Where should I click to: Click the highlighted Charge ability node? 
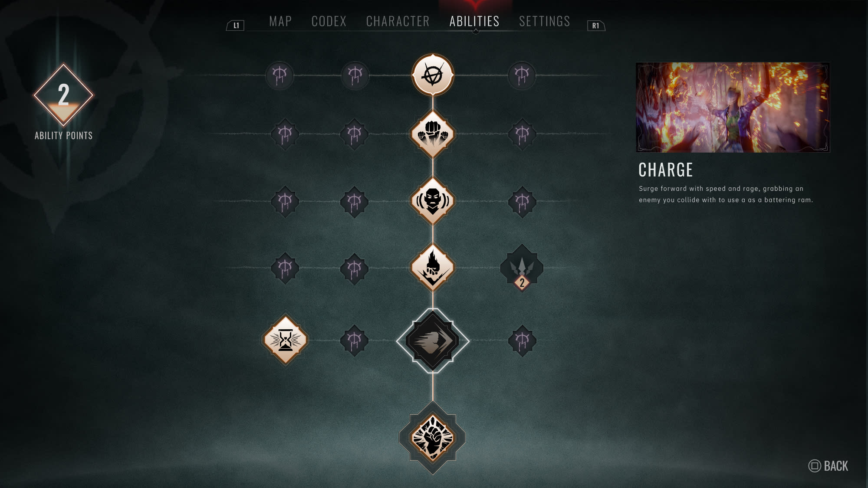coord(433,341)
